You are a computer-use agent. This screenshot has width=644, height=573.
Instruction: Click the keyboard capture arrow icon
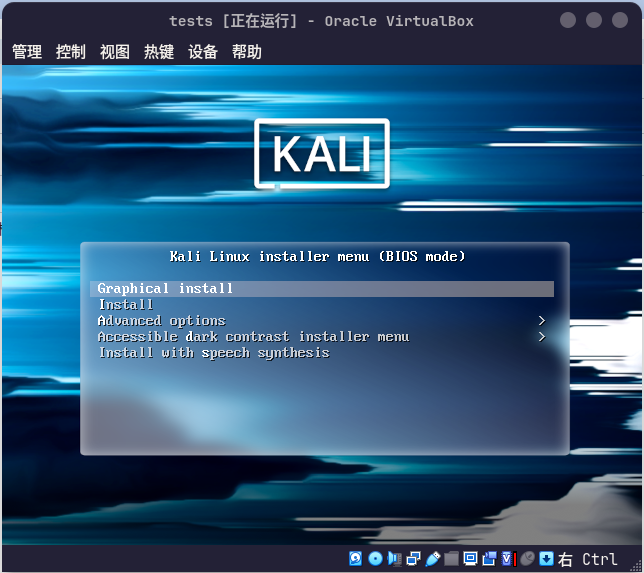point(546,559)
